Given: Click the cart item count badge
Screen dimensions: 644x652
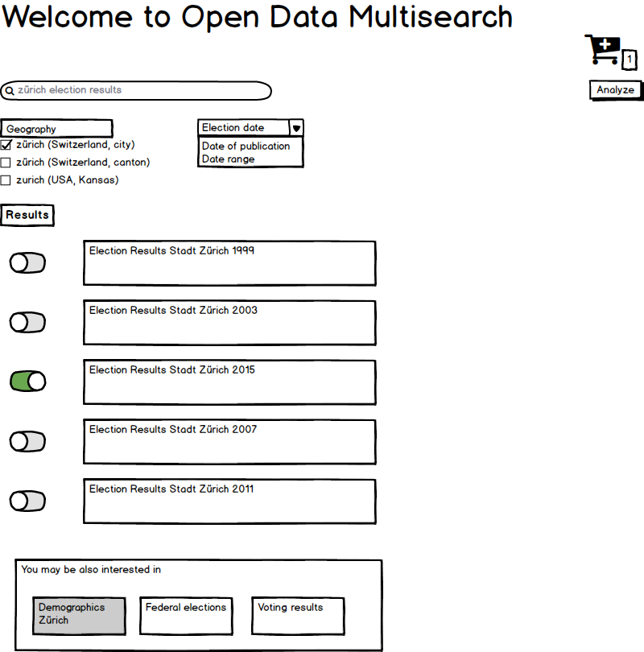Looking at the screenshot, I should point(630,60).
